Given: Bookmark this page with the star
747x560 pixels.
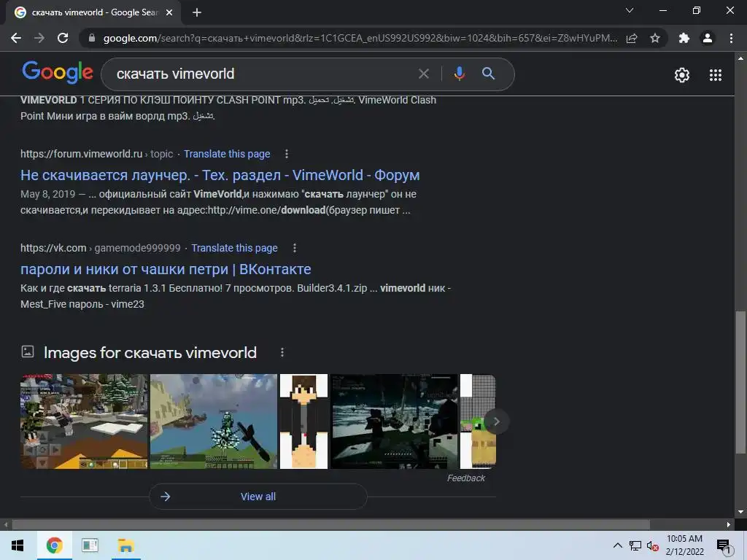Looking at the screenshot, I should (x=655, y=38).
